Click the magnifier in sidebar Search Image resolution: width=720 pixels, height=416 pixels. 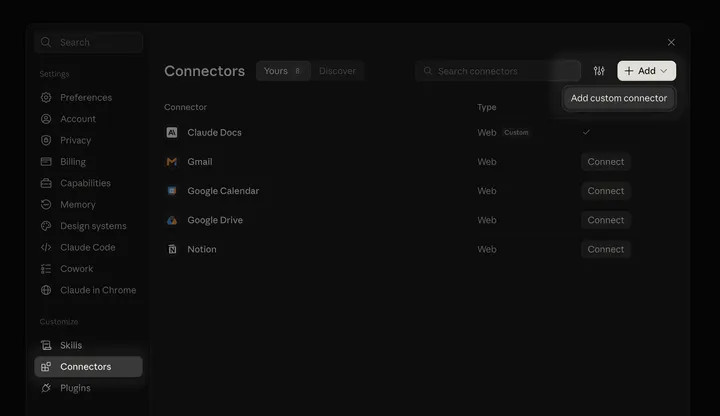(46, 42)
